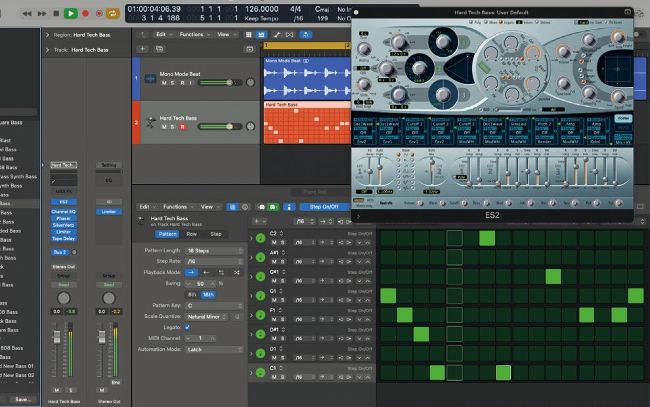The image size is (650, 407).
Task: Select the Hard Tech Bass pattern region
Action: pyautogui.click(x=307, y=123)
